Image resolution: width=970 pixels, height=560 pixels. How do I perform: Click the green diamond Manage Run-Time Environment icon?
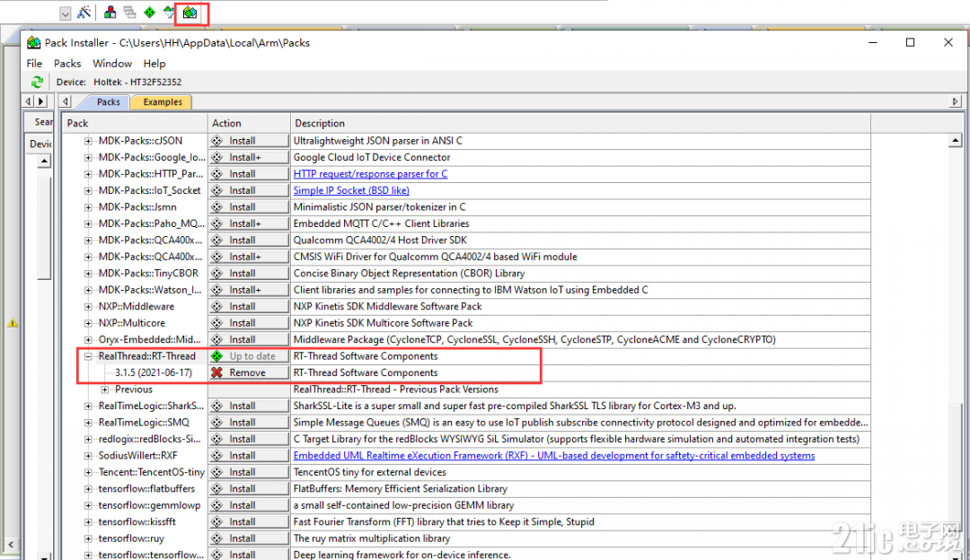click(x=150, y=13)
